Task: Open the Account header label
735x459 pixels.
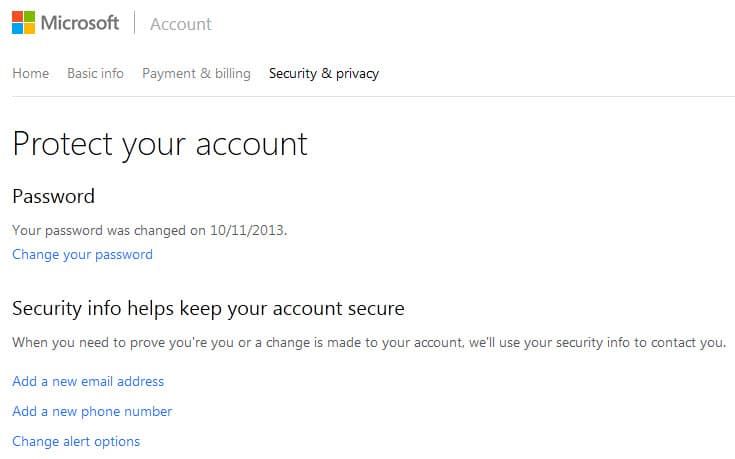Action: pyautogui.click(x=181, y=24)
